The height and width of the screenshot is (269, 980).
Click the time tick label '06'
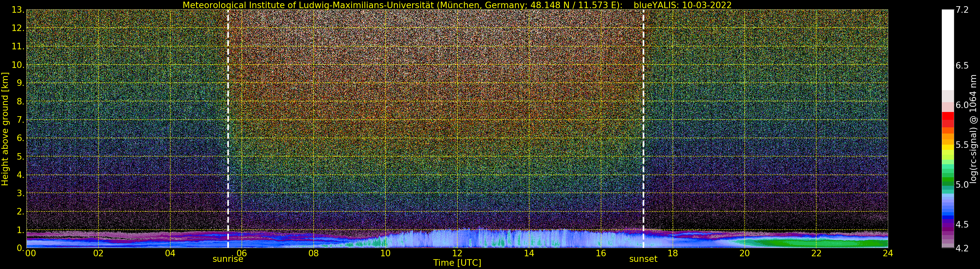(x=242, y=253)
